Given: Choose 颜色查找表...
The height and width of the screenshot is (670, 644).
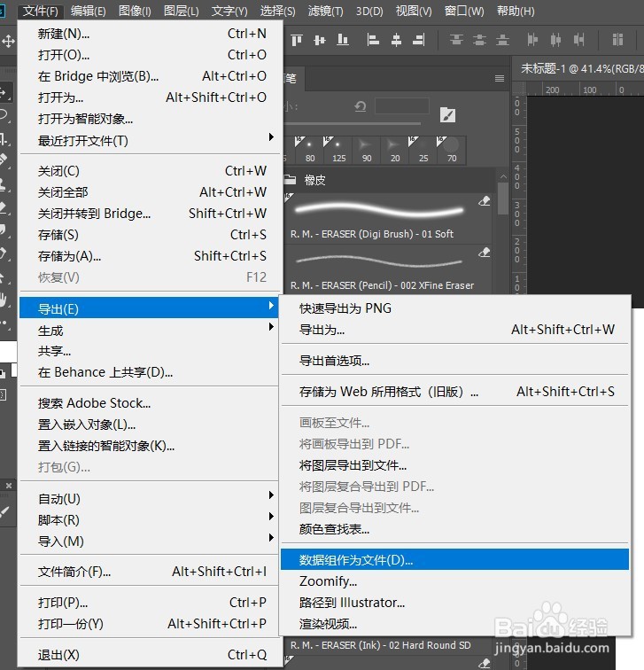Looking at the screenshot, I should coord(454,529).
